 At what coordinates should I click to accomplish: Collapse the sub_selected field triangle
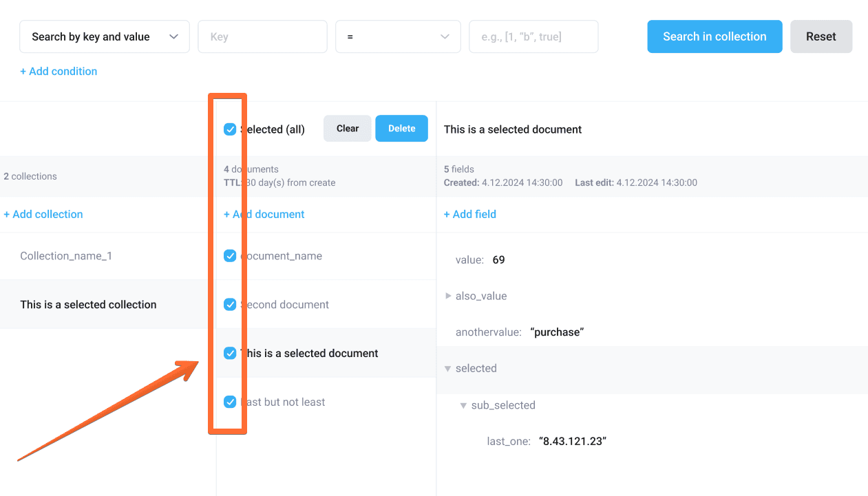coord(464,405)
